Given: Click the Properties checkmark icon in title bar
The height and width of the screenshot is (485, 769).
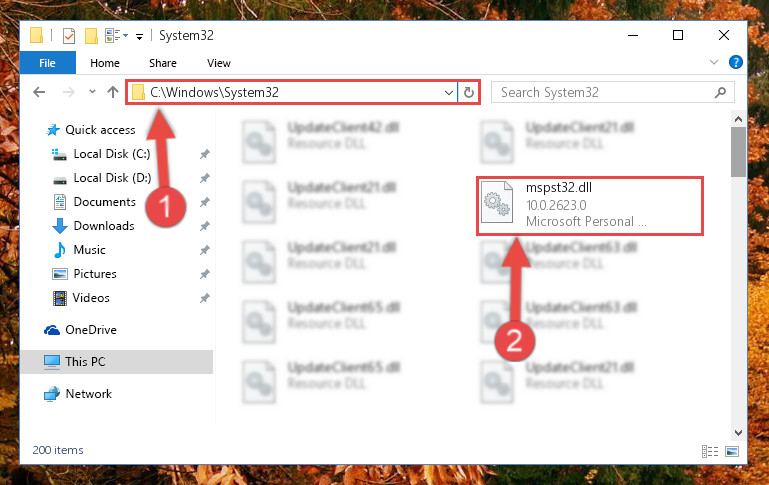Looking at the screenshot, I should (x=69, y=36).
